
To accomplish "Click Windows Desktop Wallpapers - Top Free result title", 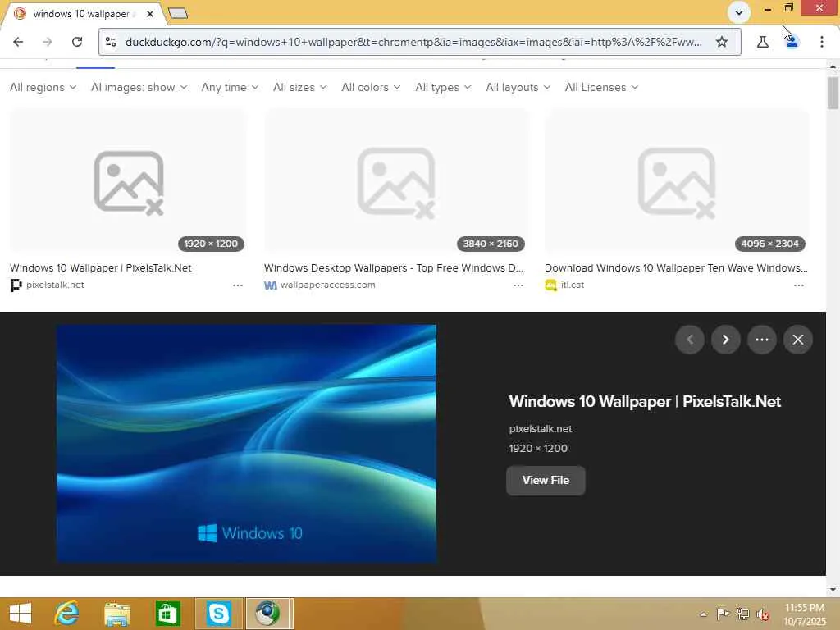I will (394, 268).
